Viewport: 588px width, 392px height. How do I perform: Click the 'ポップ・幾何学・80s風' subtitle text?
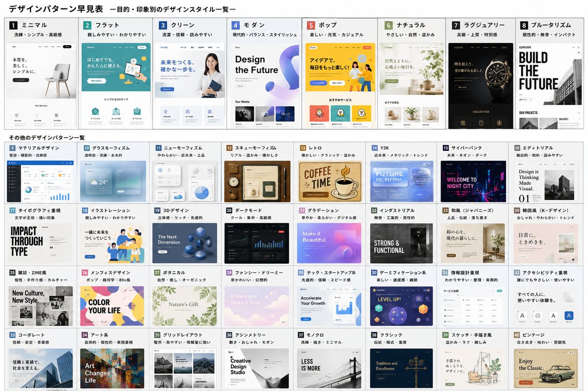109,280
